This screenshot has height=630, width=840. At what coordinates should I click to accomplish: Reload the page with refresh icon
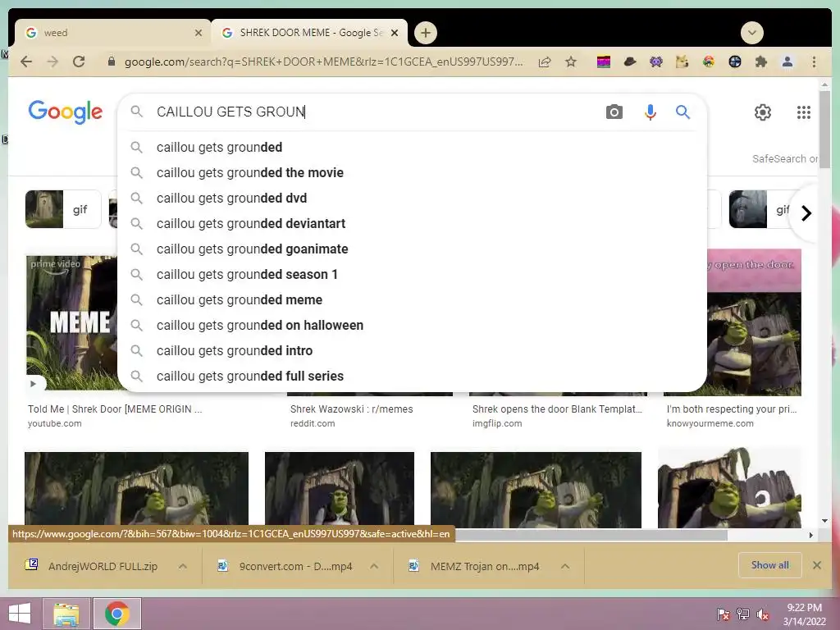[x=79, y=62]
